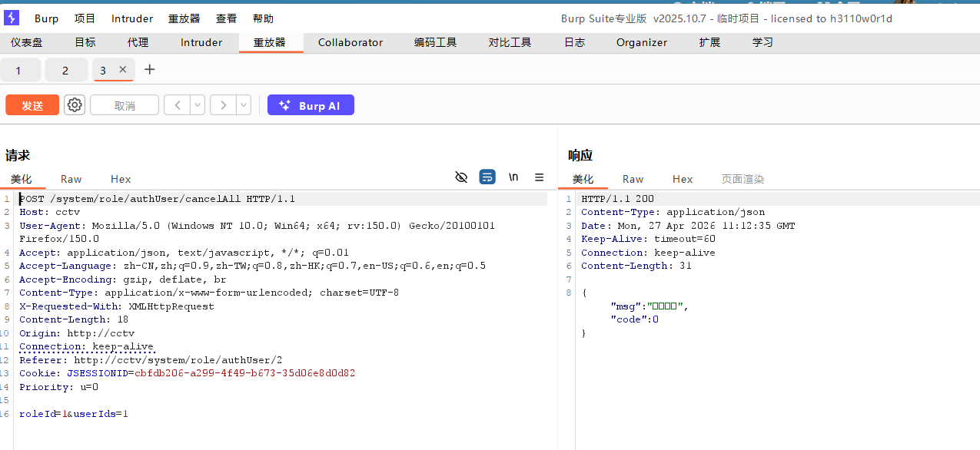Switch to the 对比工具 tab

[x=510, y=42]
